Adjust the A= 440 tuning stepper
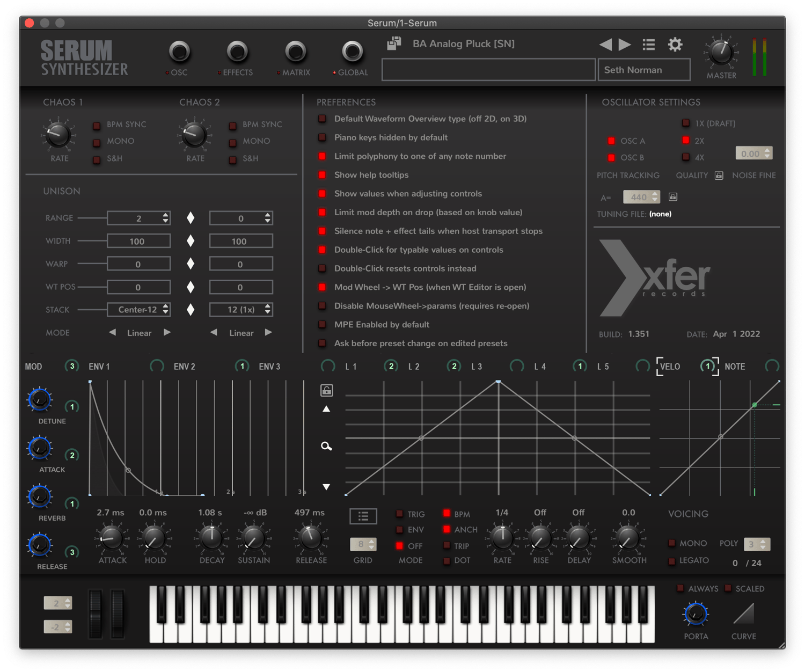 [x=641, y=197]
